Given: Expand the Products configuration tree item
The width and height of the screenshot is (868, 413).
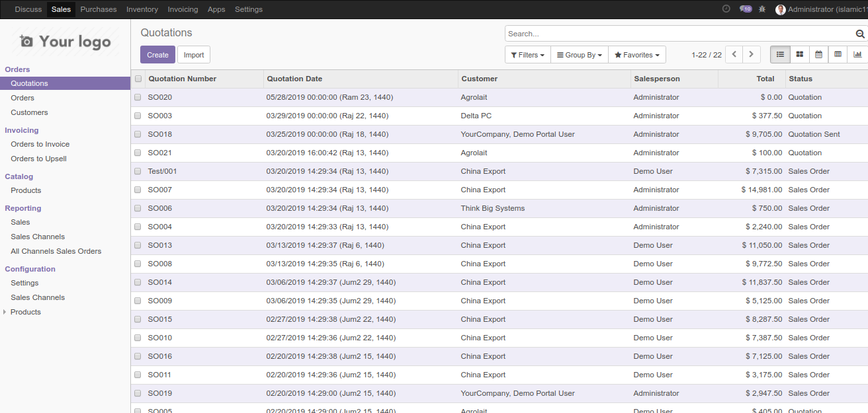Looking at the screenshot, I should tap(5, 312).
